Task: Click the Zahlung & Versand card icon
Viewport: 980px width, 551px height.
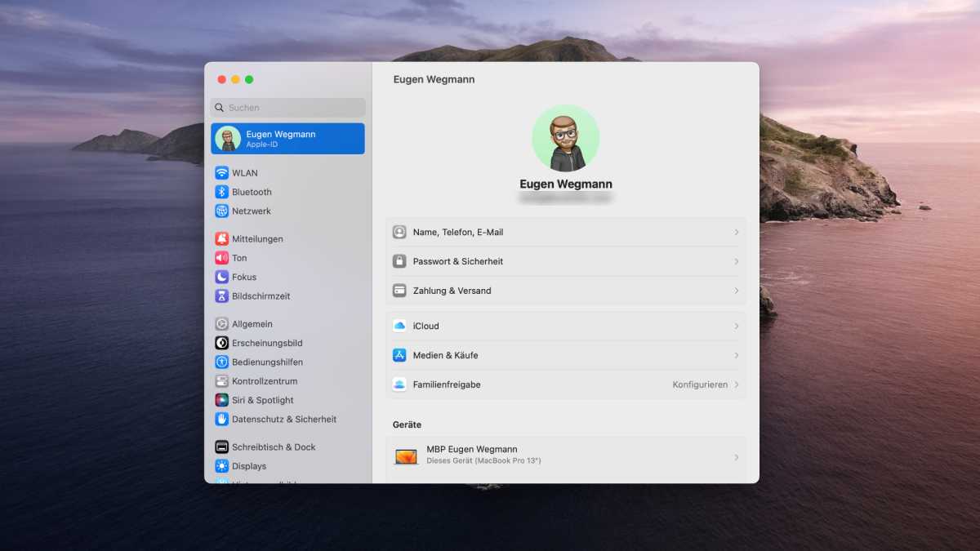Action: click(399, 291)
